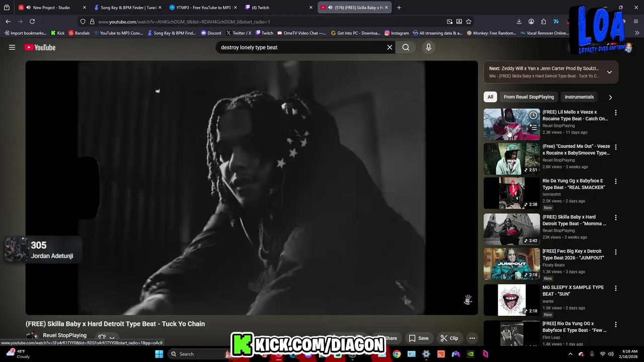Close the 'New Project - Studio' tab

[x=84, y=8]
